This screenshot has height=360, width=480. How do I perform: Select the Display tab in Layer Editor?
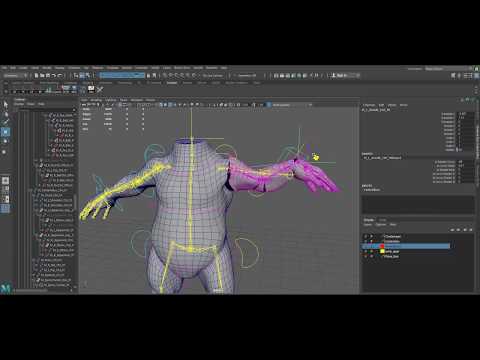click(369, 220)
